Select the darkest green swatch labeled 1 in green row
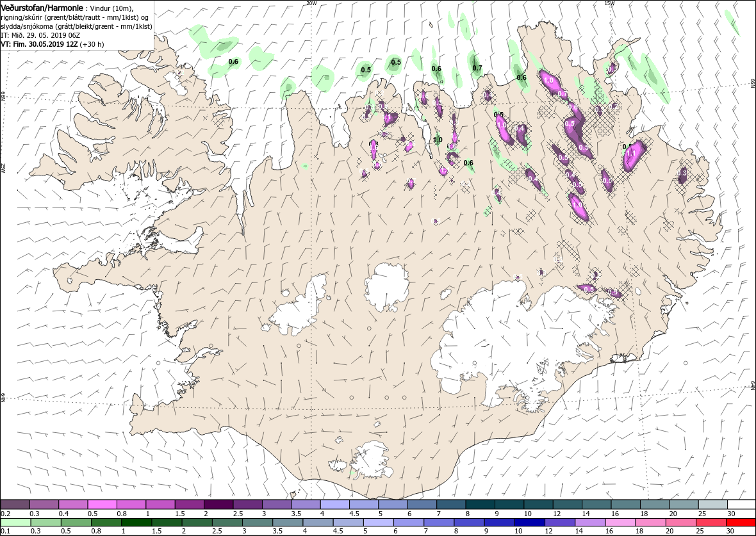The width and height of the screenshot is (756, 536). (x=136, y=523)
